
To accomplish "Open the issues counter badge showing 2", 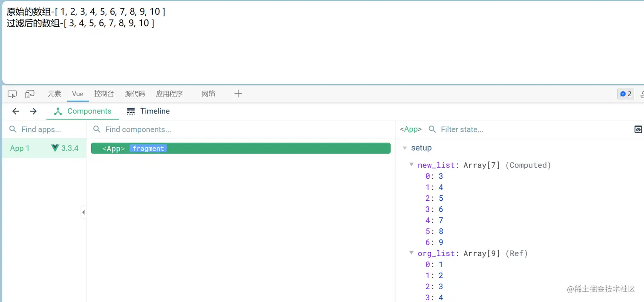I will pyautogui.click(x=625, y=94).
